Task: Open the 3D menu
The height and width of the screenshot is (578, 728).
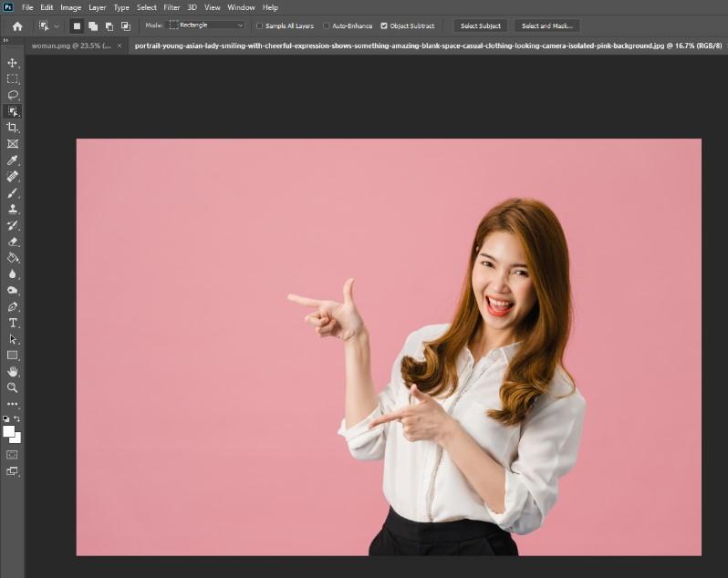Action: 192,7
